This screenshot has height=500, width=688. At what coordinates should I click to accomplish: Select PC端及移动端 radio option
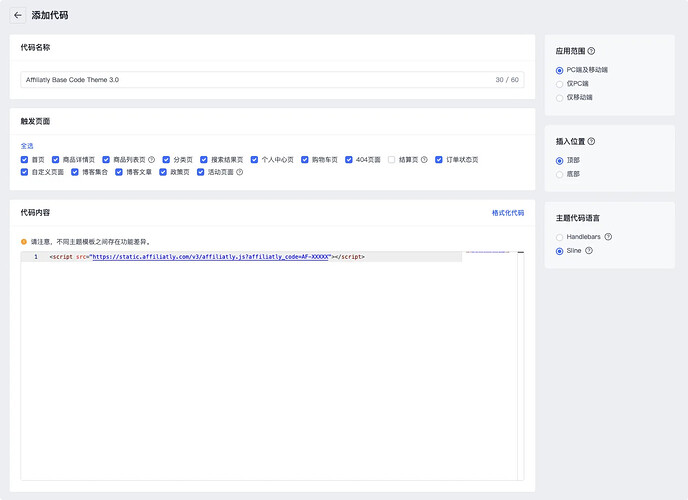[559, 70]
